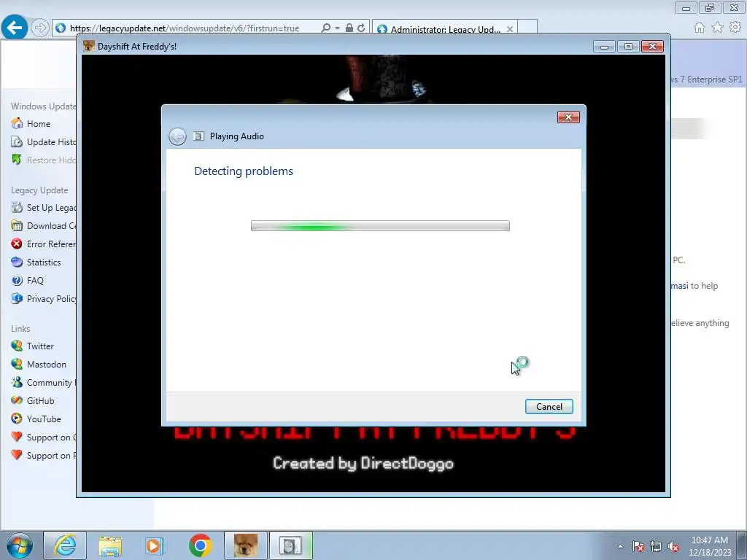Screen dimensions: 747x560
Task: Close the Legacy Update browser tab
Action: [x=510, y=29]
